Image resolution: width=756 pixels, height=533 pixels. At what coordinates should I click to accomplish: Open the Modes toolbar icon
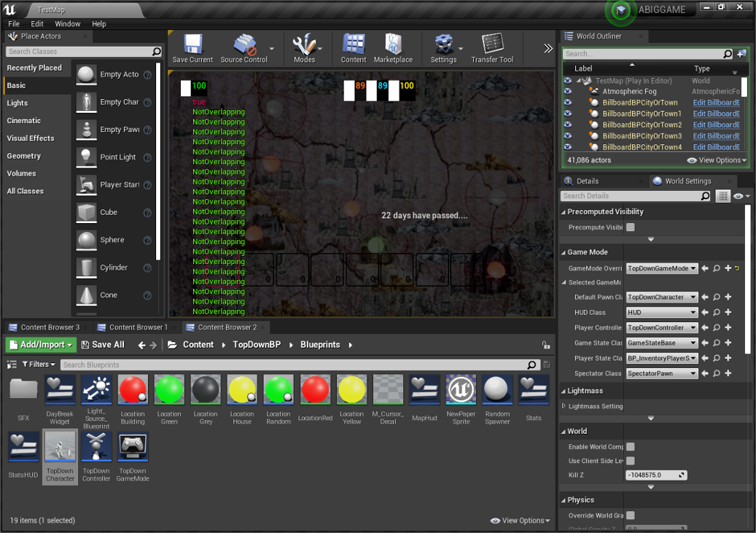coord(304,44)
